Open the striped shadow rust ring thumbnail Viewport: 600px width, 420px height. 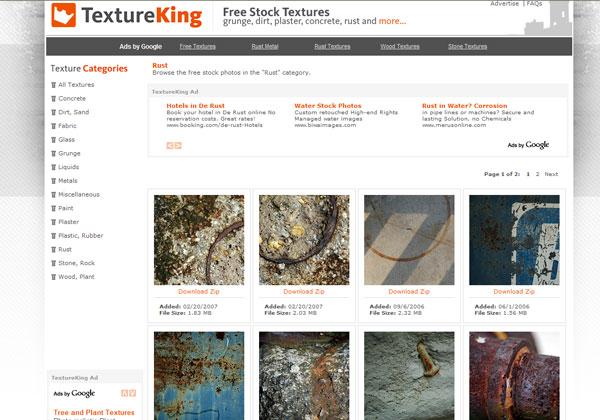pyautogui.click(x=409, y=240)
